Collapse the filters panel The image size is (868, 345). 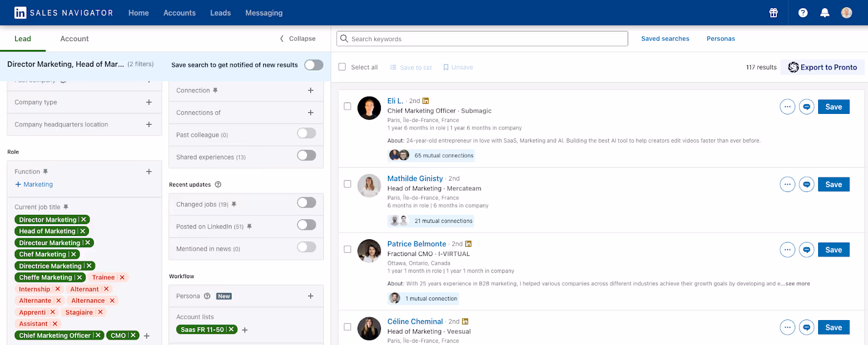[297, 39]
